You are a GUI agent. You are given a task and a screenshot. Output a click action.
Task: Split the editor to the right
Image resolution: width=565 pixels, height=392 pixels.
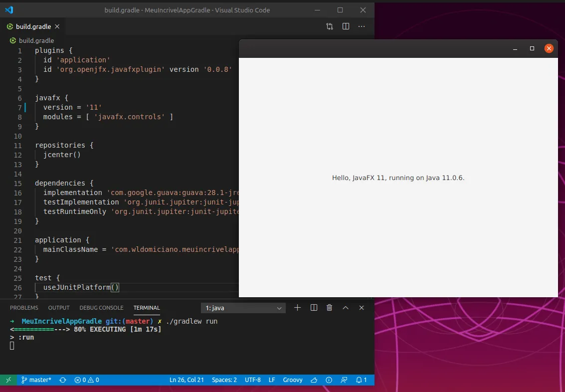(346, 26)
